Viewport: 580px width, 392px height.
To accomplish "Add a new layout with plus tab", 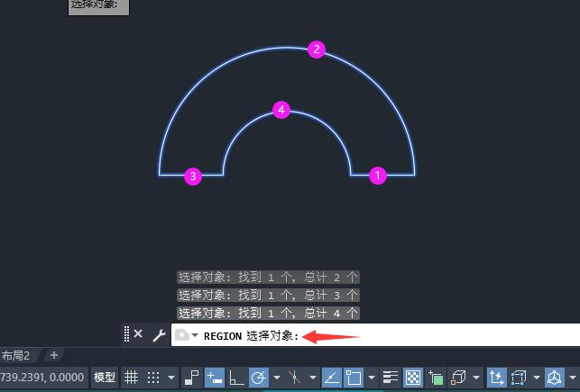I will click(54, 355).
